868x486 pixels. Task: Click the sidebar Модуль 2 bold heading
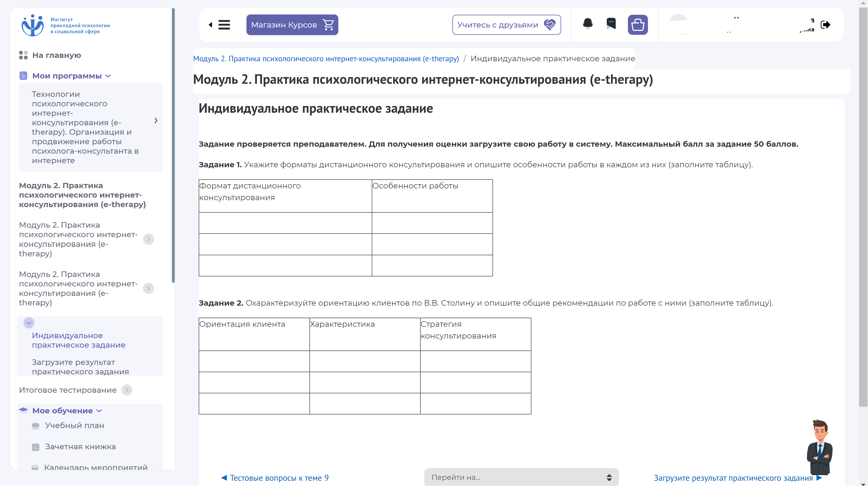[x=82, y=195]
